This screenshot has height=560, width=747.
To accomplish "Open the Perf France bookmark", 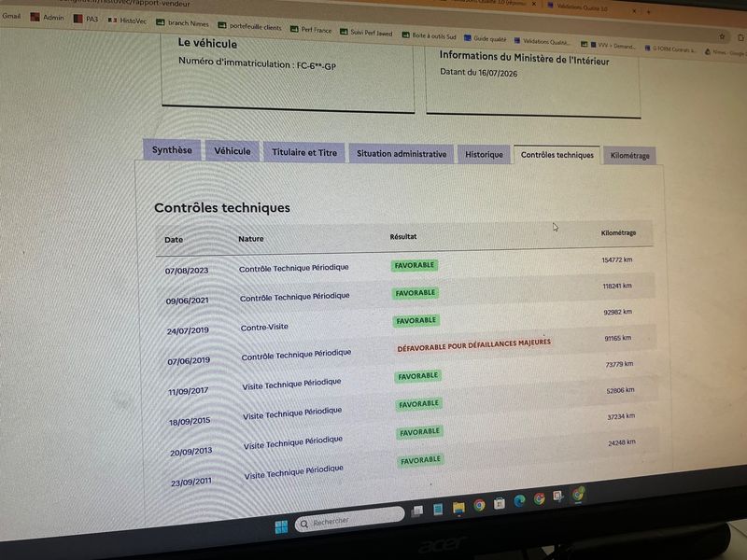I will (311, 30).
